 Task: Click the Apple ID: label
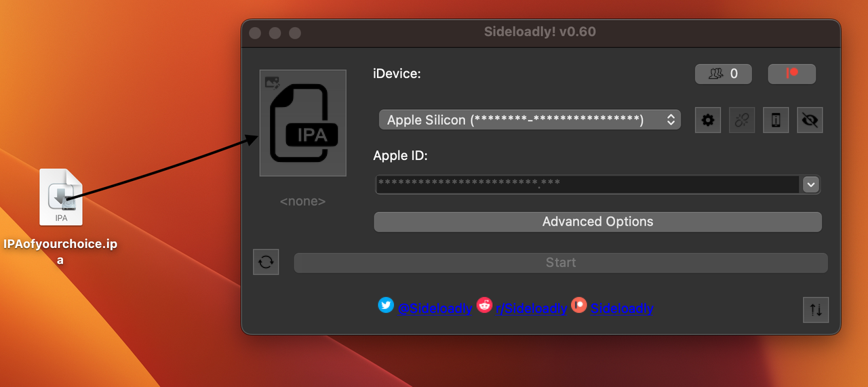click(x=401, y=156)
